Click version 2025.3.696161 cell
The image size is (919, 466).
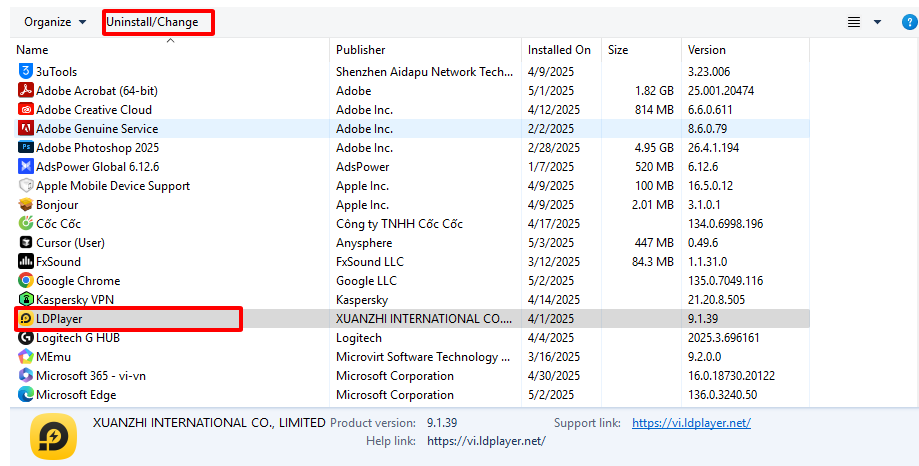point(723,338)
